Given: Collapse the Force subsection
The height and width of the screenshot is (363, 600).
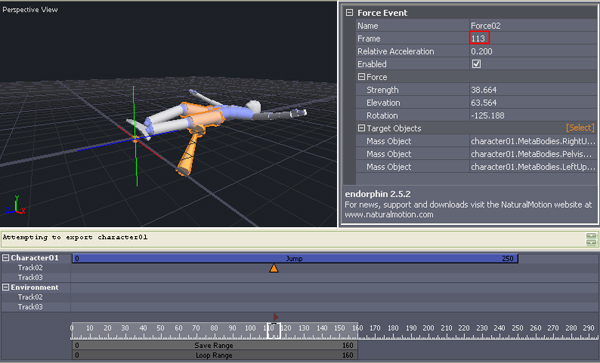Looking at the screenshot, I should pos(361,77).
